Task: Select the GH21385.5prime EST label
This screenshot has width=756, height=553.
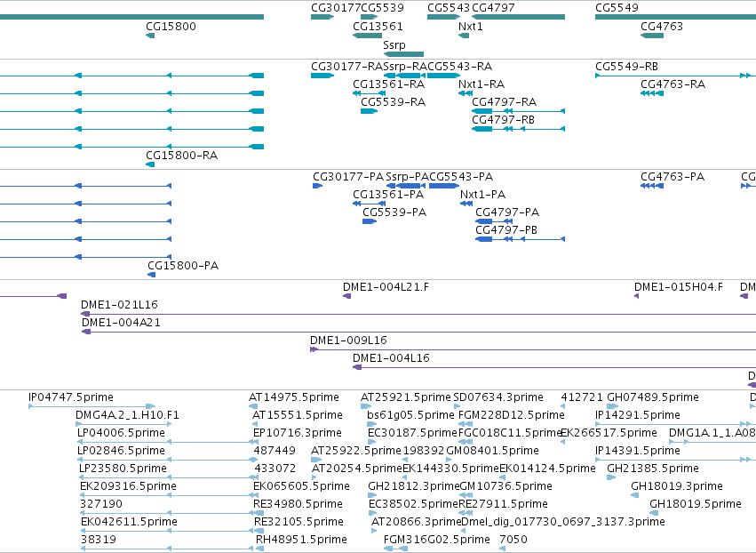Action: pos(653,469)
